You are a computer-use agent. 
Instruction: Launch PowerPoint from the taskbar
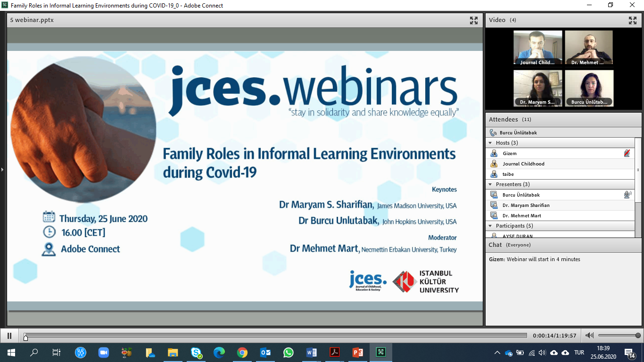(357, 353)
